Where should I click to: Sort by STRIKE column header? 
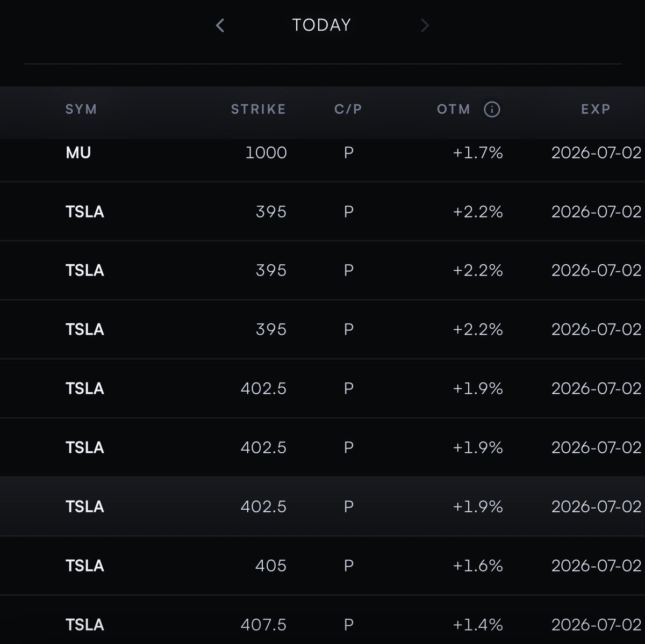[x=259, y=110]
